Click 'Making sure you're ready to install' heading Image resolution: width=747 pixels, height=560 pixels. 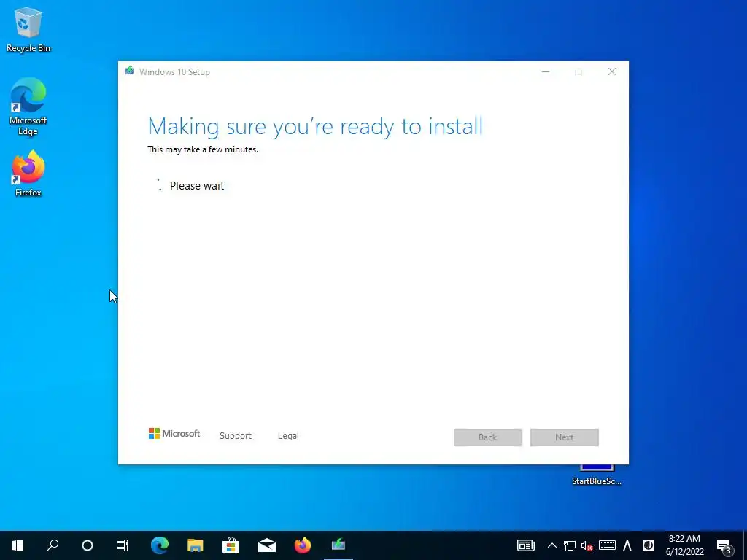(315, 126)
